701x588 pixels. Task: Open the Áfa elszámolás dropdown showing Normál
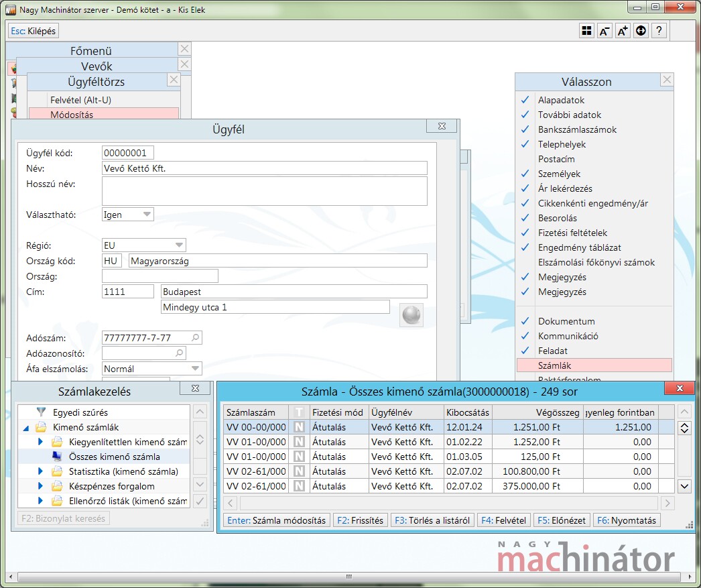(152, 369)
